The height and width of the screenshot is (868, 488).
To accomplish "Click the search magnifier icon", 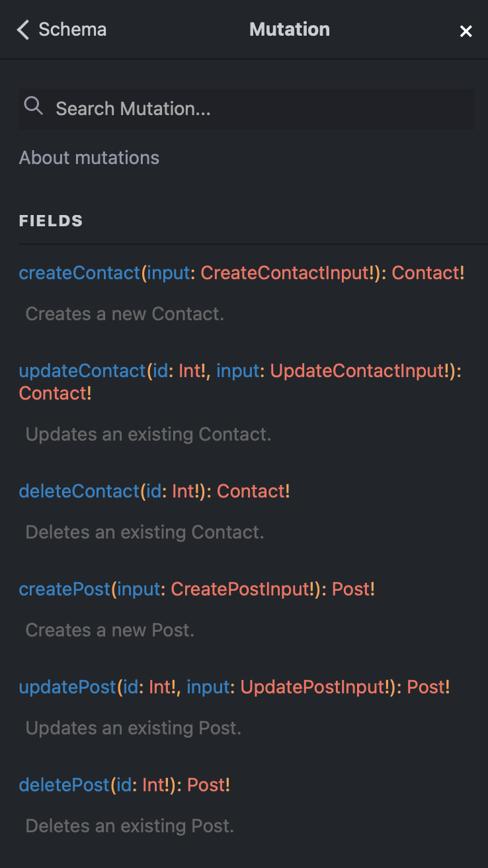I will (33, 106).
